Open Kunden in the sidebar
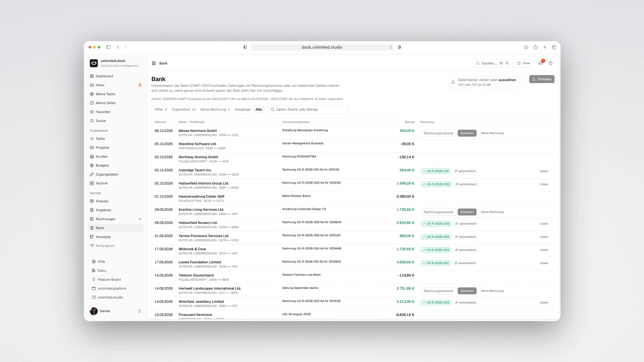Image resolution: width=644 pixels, height=362 pixels. [116, 157]
